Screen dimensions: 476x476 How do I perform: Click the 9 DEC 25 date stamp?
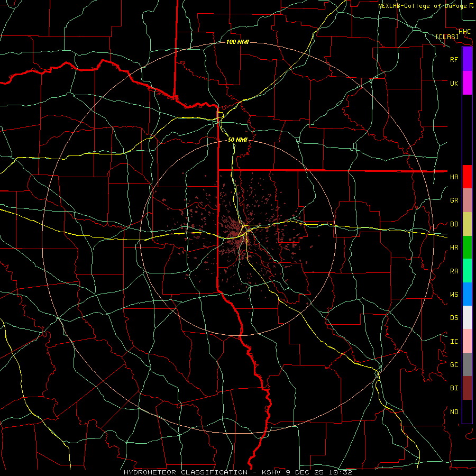[x=305, y=472]
